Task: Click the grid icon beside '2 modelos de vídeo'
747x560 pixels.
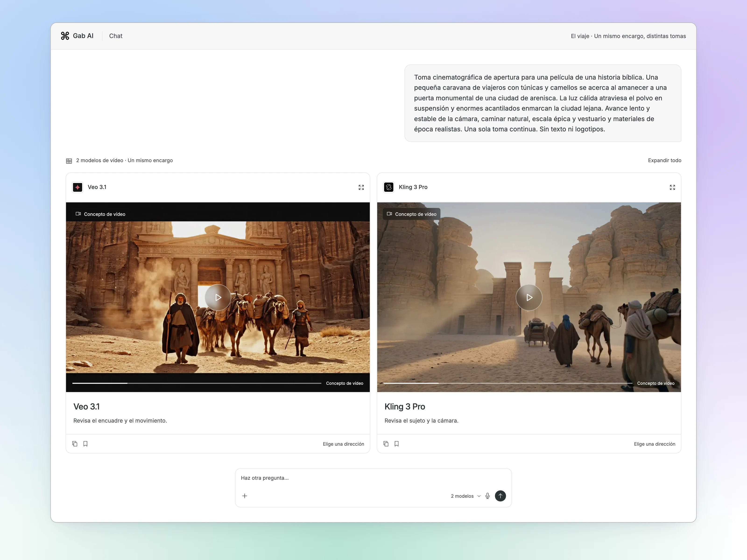Action: [69, 161]
